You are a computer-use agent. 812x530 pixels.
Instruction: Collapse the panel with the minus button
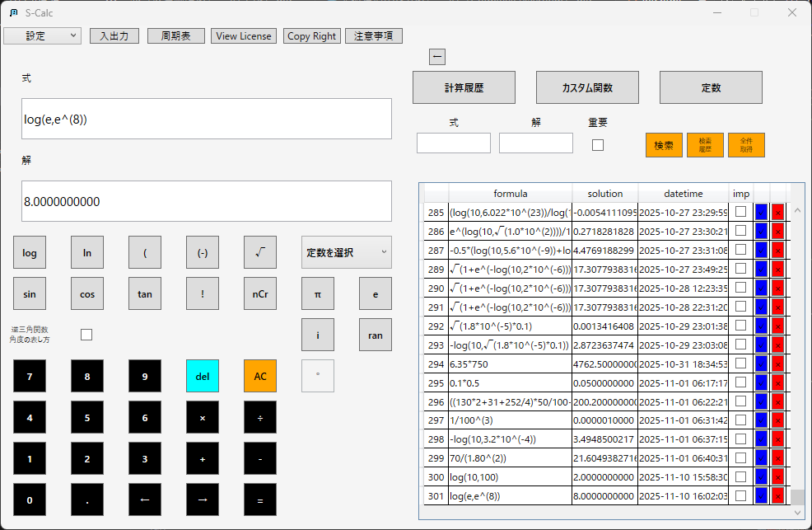[x=437, y=56]
